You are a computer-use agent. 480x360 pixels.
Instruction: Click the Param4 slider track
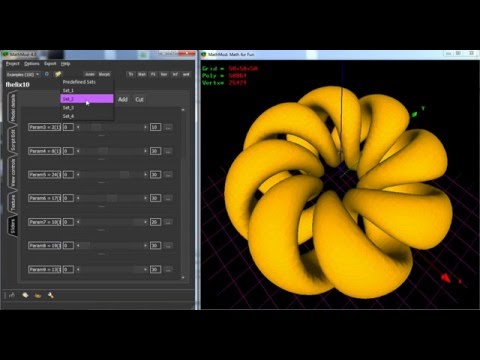pos(112,151)
